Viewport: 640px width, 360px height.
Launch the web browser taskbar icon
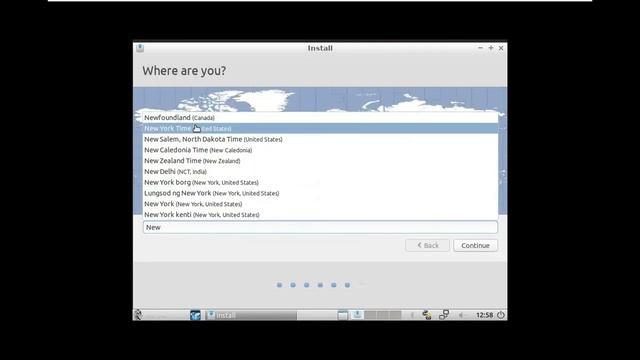click(x=196, y=315)
